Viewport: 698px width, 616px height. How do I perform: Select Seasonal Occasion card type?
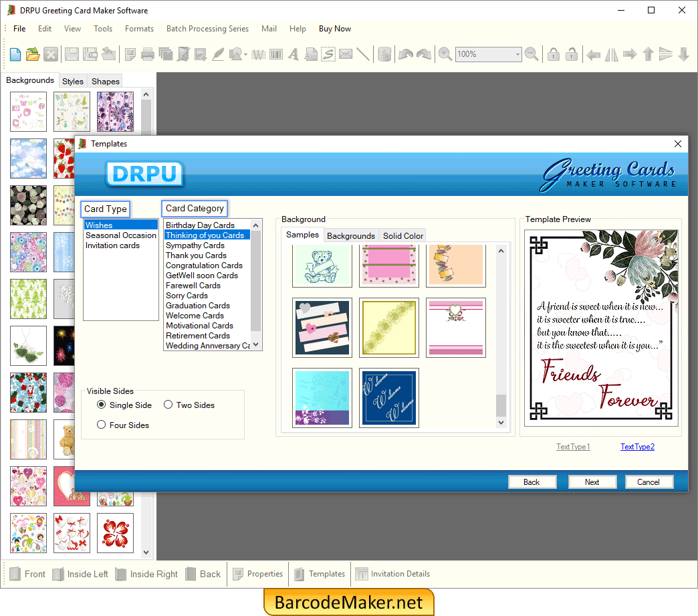pos(120,235)
